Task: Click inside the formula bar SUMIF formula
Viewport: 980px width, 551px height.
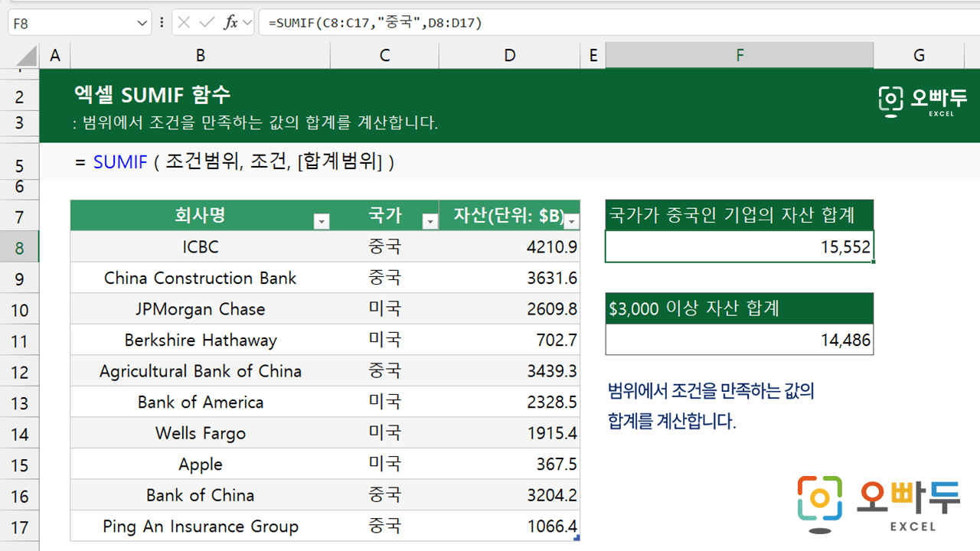Action: tap(375, 23)
